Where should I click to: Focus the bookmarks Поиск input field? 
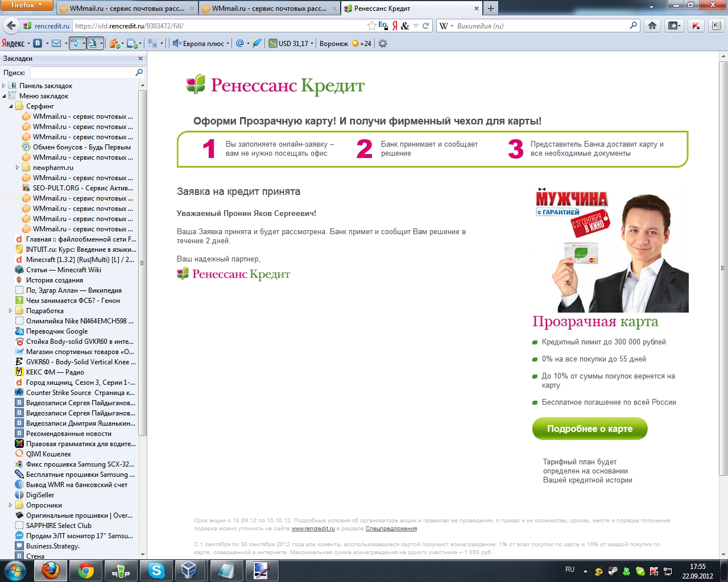point(82,73)
